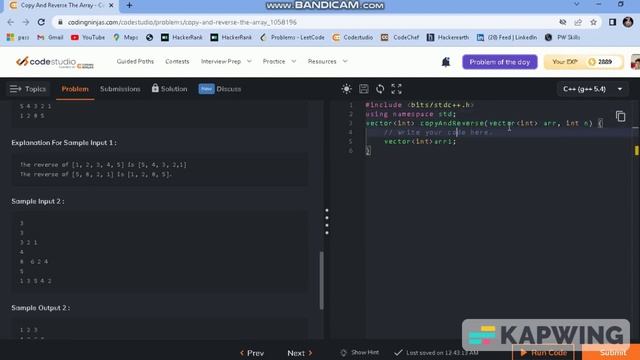Viewport: 640px width, 360px height.
Task: Go to the previous problem with Prev
Action: [252, 353]
